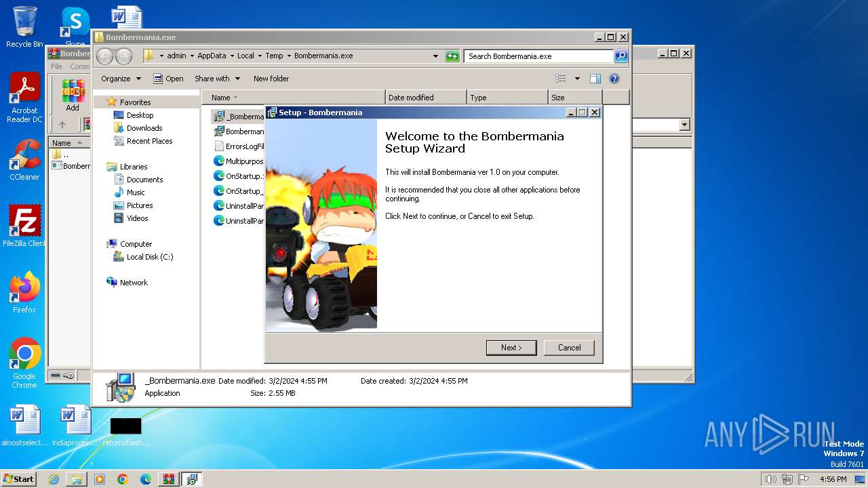Open the File menu in WinRAR window
The height and width of the screenshot is (488, 868).
(56, 66)
